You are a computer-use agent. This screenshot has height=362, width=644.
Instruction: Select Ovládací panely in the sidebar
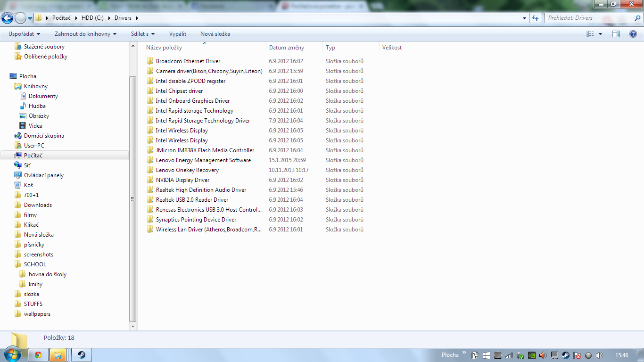click(x=44, y=175)
